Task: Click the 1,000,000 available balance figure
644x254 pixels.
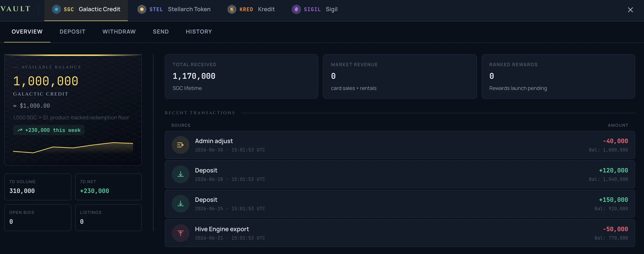Action: (46, 81)
